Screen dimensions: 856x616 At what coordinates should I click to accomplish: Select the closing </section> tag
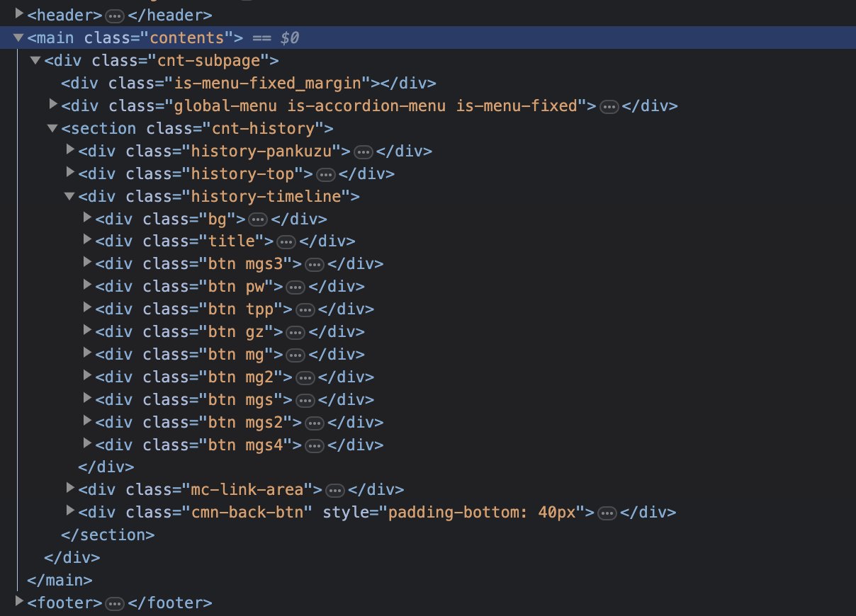[x=108, y=535]
